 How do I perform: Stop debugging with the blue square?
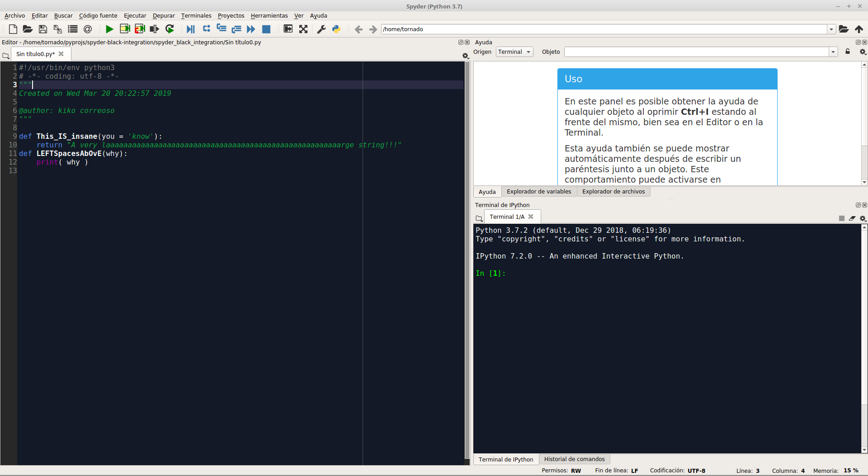click(266, 29)
